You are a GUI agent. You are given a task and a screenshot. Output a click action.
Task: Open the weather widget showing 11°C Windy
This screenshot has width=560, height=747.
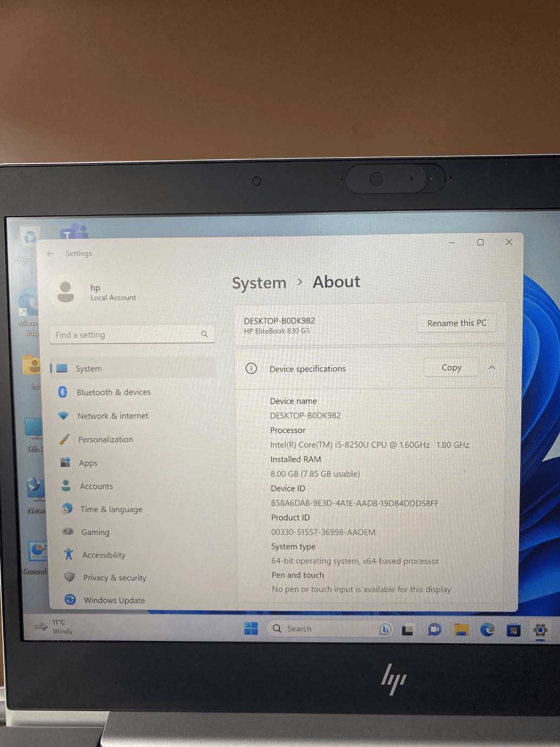(x=54, y=626)
